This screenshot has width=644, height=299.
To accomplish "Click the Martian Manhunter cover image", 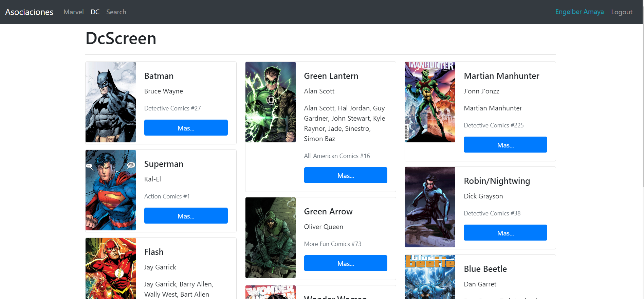I will click(x=430, y=102).
